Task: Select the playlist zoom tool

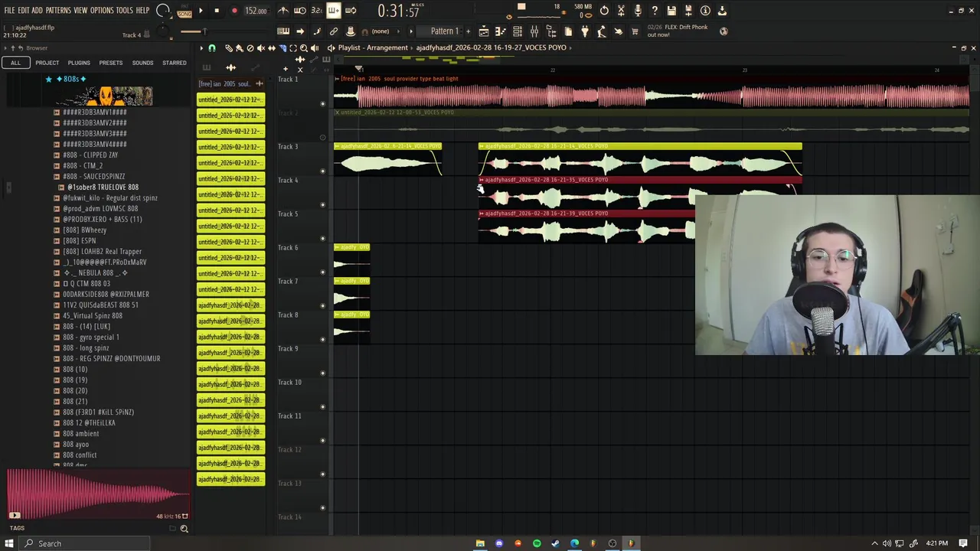Action: 304,48
